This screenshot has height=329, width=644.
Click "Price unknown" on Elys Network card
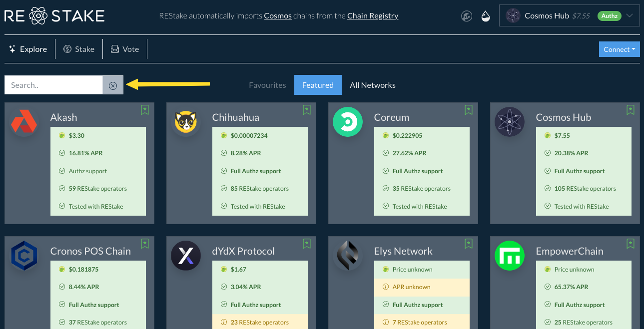coord(413,269)
